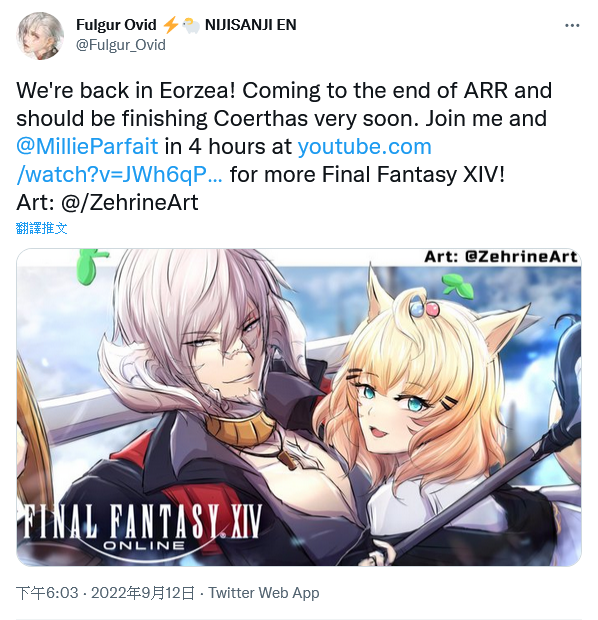Click the Twitter Web App source label
Viewport: 598px width, 620px height.
pos(264,593)
